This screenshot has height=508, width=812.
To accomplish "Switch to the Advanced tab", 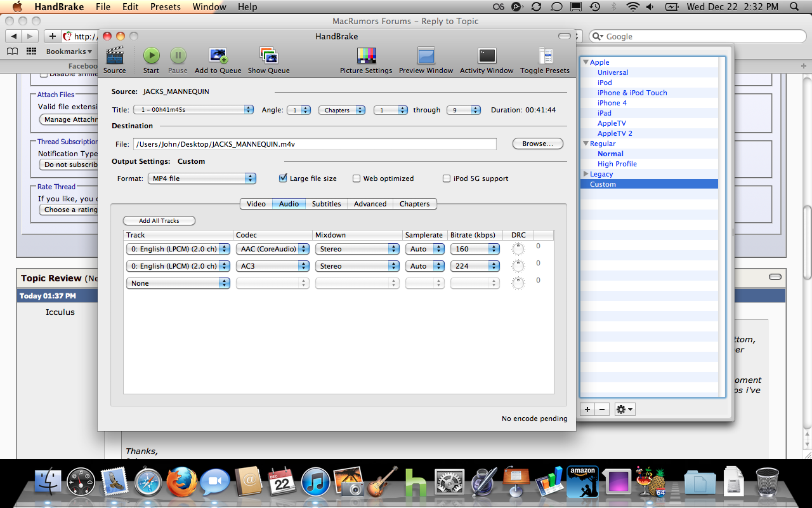I will 370,204.
